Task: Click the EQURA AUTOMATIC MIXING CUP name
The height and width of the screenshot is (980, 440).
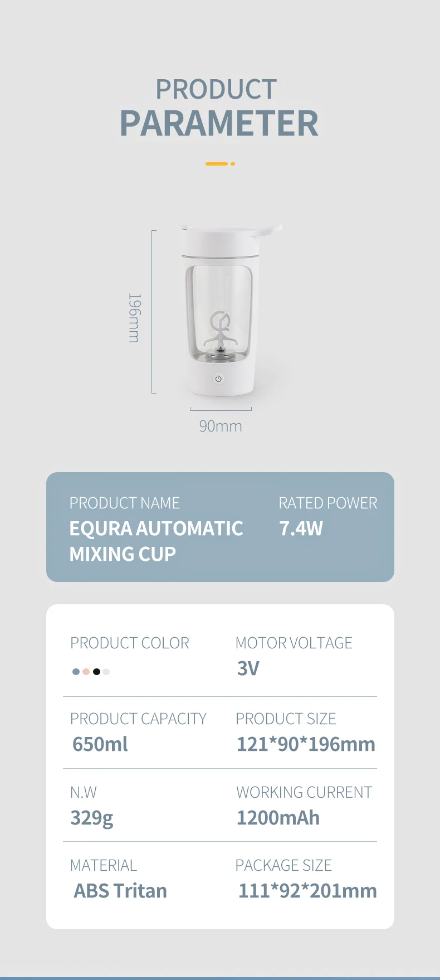Action: click(x=156, y=541)
